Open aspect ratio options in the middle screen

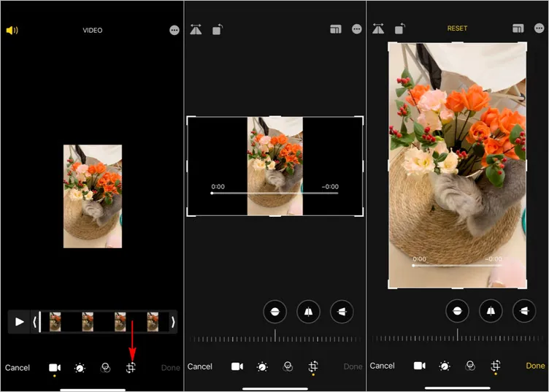point(335,29)
